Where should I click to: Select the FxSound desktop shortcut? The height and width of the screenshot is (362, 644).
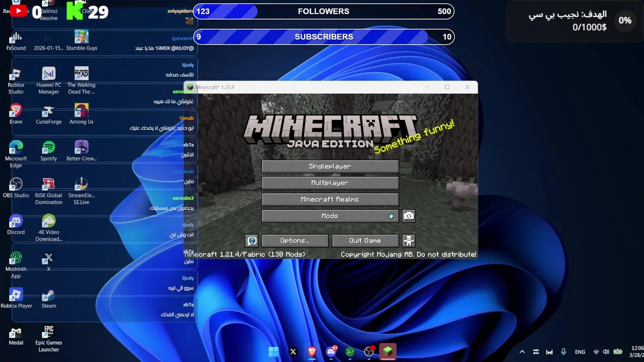[x=16, y=41]
